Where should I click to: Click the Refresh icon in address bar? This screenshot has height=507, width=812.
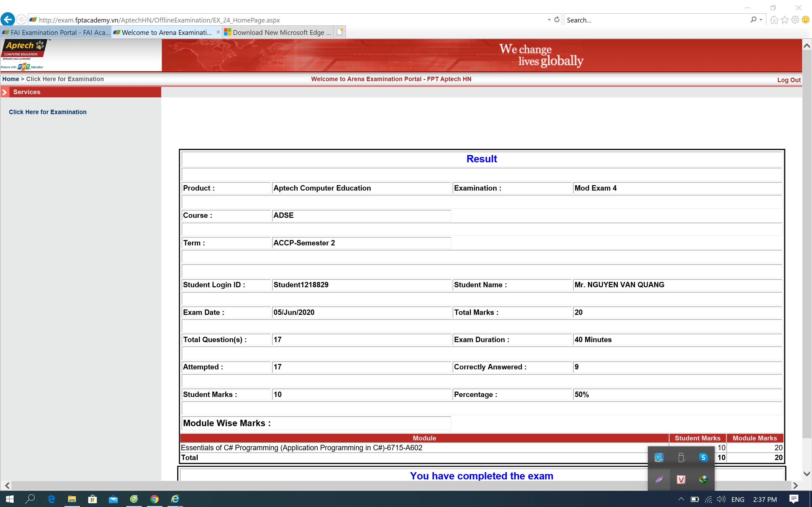[x=557, y=20]
